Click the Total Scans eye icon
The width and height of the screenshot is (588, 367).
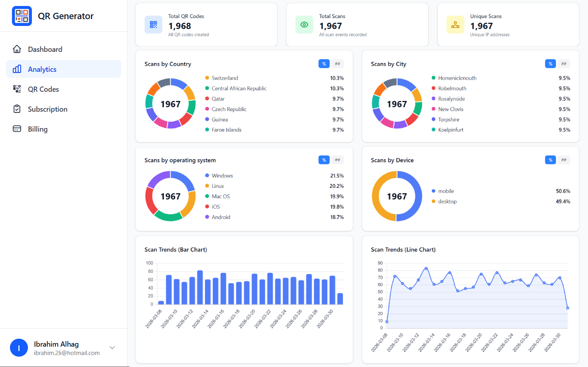coord(304,25)
